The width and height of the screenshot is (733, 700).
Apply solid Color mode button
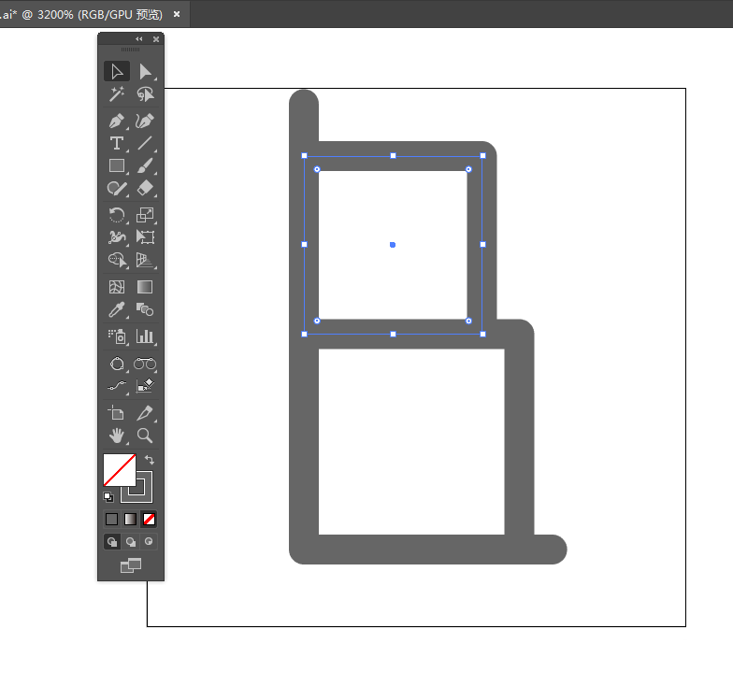pos(112,520)
